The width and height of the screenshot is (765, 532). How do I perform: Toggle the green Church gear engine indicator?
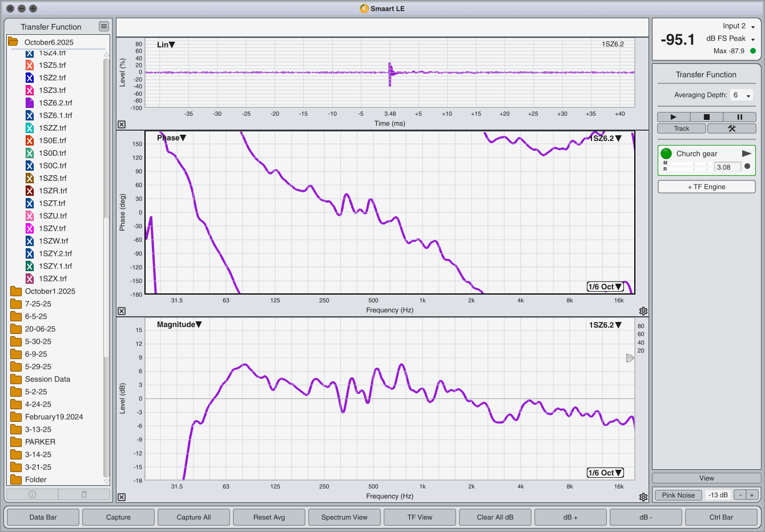coord(666,154)
